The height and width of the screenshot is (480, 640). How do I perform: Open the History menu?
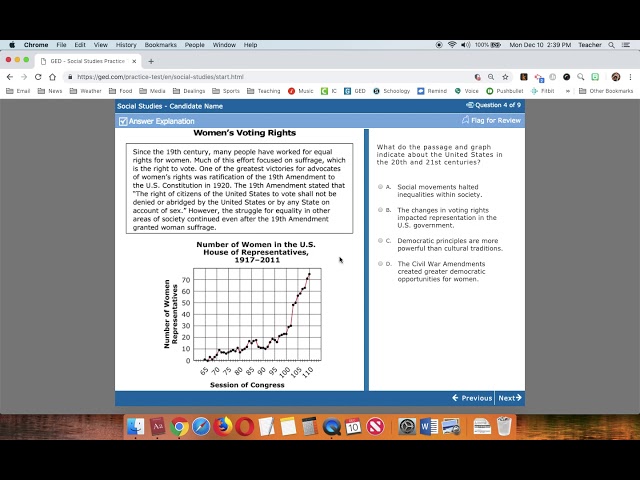click(126, 45)
